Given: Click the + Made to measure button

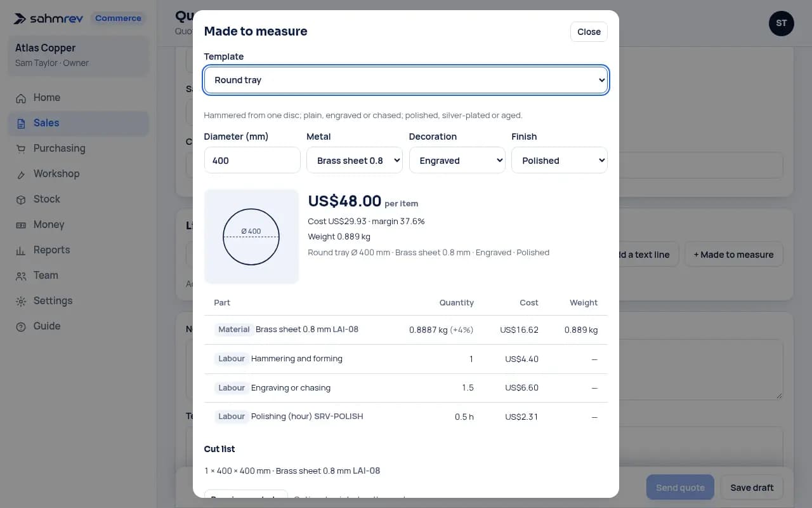Looking at the screenshot, I should click(733, 255).
